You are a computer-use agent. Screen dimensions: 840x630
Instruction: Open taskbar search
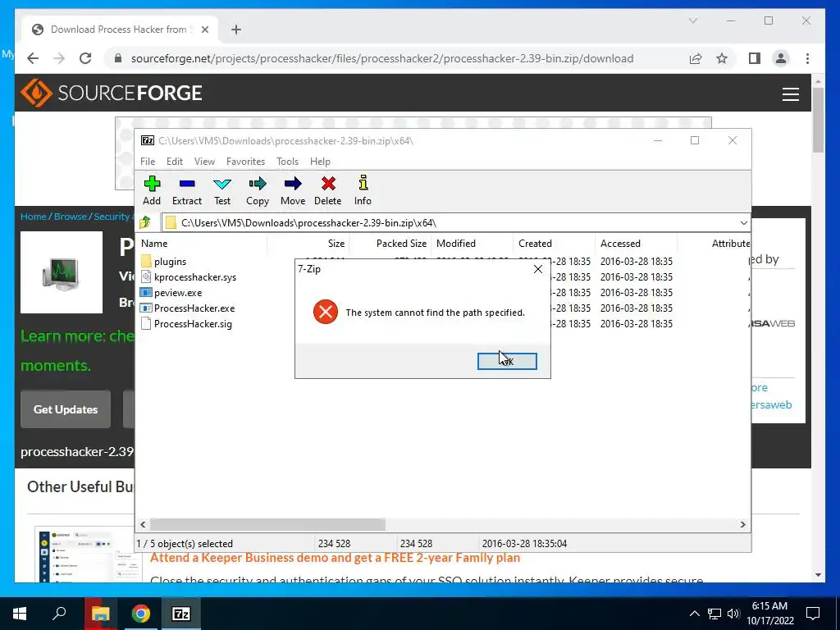click(59, 614)
